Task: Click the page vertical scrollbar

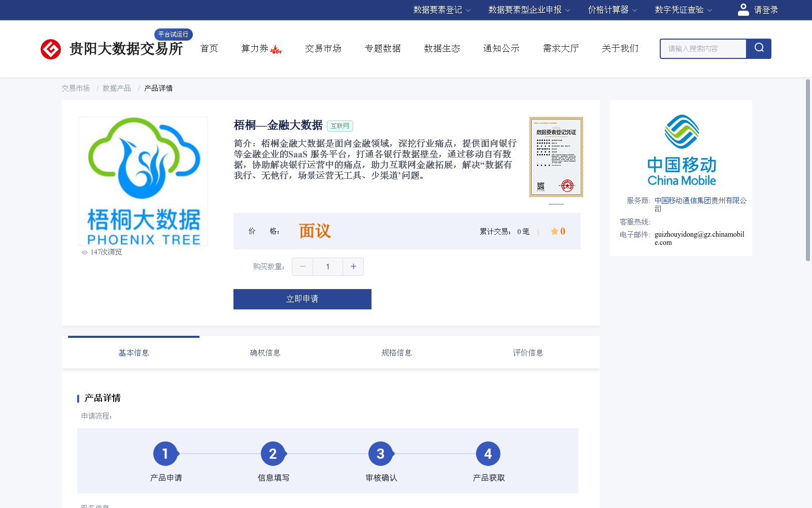Action: click(x=808, y=170)
